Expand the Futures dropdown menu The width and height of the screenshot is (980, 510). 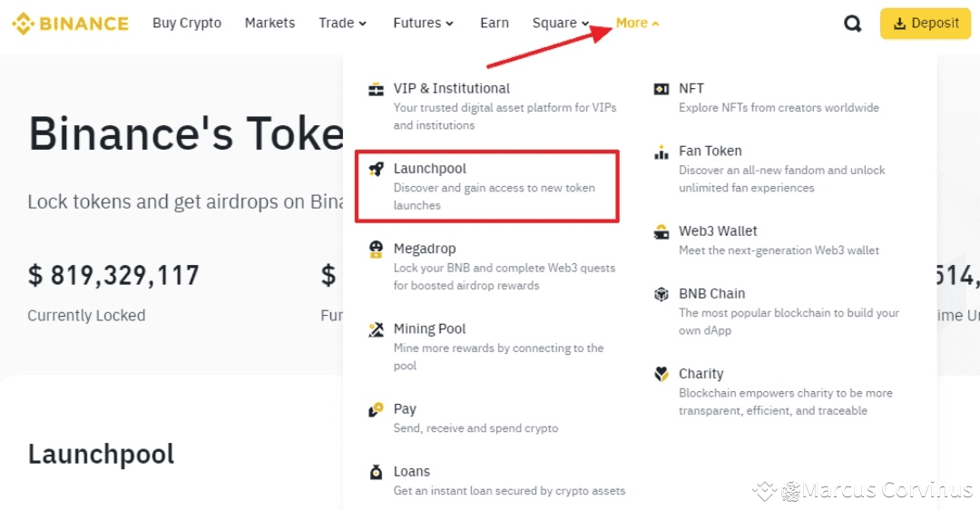point(423,24)
